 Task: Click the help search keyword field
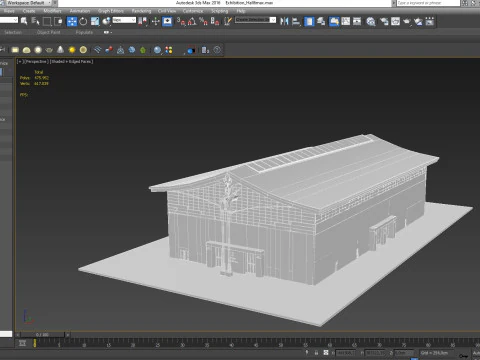pyautogui.click(x=428, y=3)
